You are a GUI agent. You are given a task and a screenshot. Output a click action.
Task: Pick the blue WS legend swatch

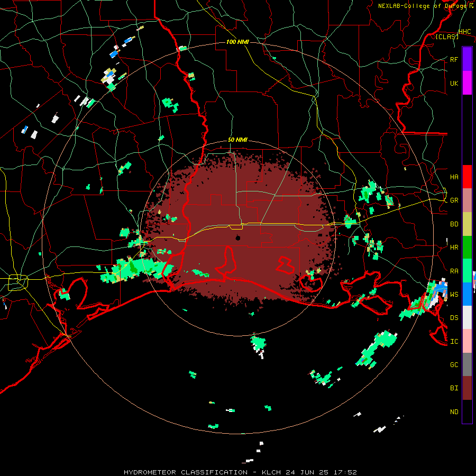coord(467,294)
